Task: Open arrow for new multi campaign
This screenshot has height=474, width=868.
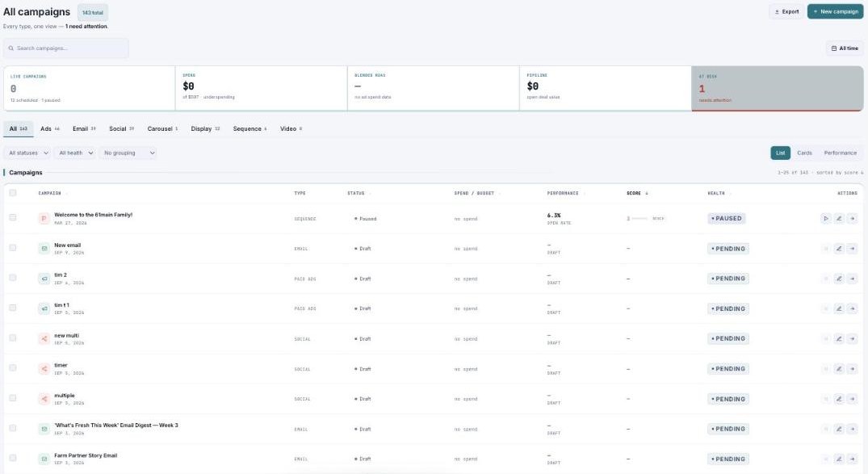Action: coord(852,338)
